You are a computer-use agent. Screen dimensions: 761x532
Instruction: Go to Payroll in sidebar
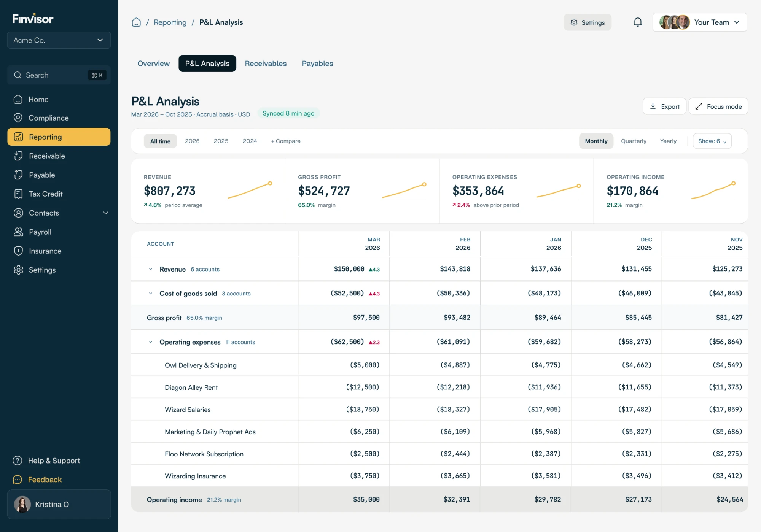click(x=59, y=232)
